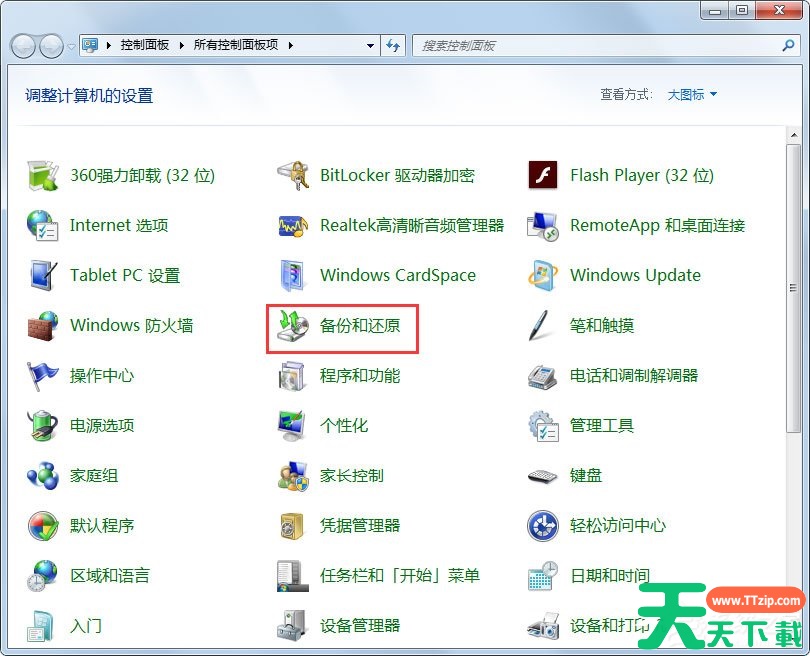Click the 区域和语言 globe clock icon
The width and height of the screenshot is (810, 656).
coord(42,576)
